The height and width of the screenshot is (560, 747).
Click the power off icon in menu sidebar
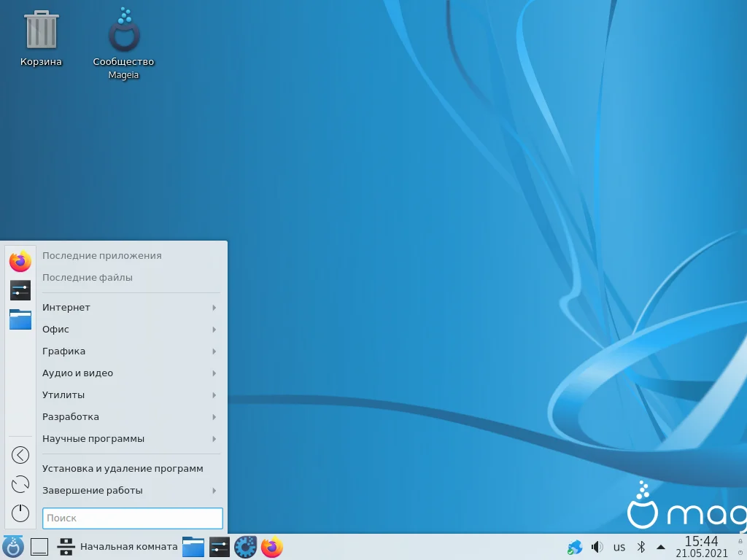[x=20, y=513]
